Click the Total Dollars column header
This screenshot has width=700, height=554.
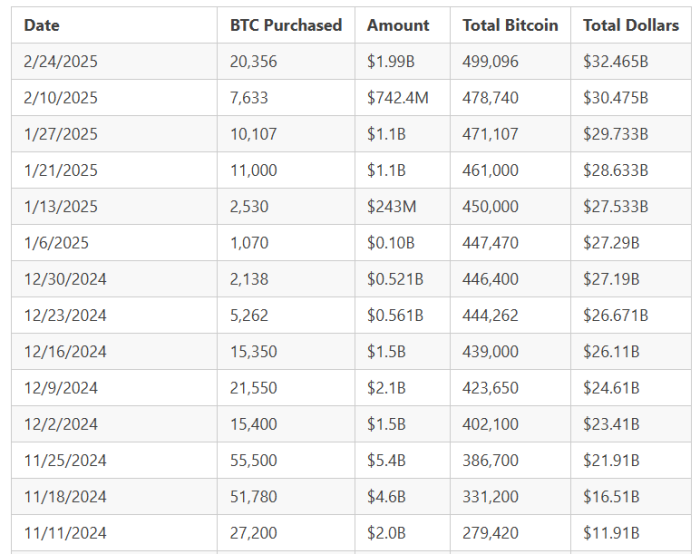630,25
